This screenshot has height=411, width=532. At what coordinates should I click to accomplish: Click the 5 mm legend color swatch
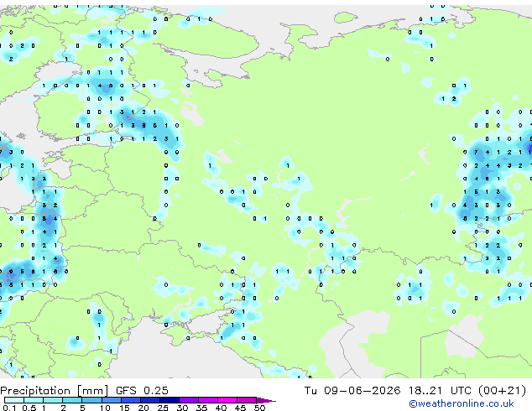pos(91,400)
